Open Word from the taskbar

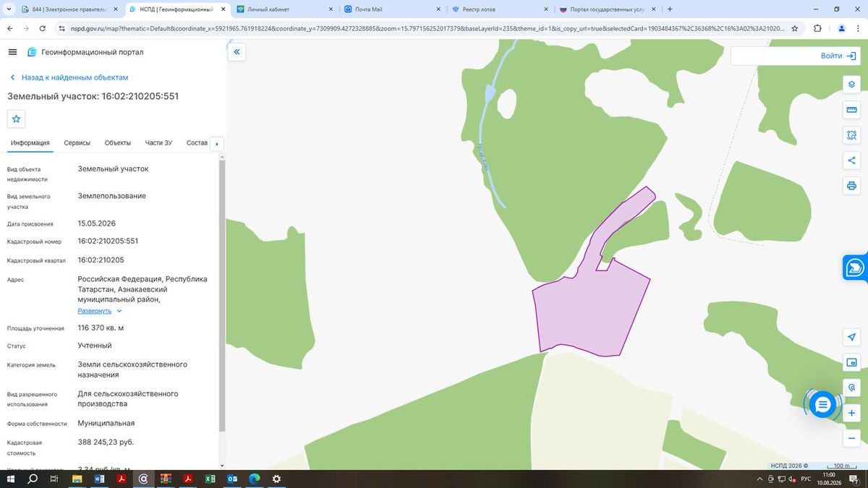pyautogui.click(x=99, y=479)
